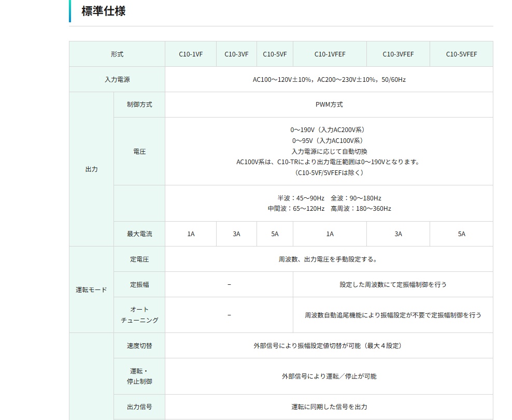Click the C10-5VF column header

tap(275, 54)
